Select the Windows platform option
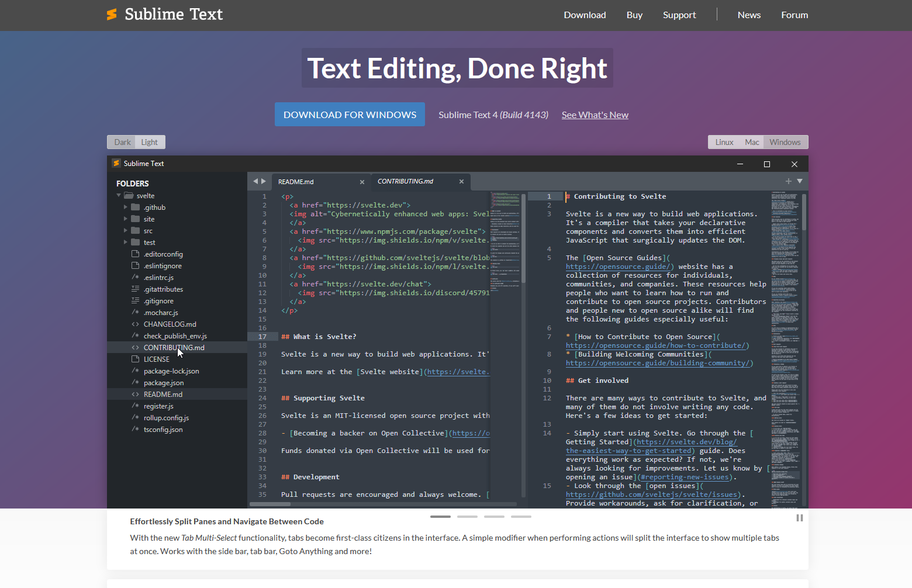912x588 pixels. point(785,142)
